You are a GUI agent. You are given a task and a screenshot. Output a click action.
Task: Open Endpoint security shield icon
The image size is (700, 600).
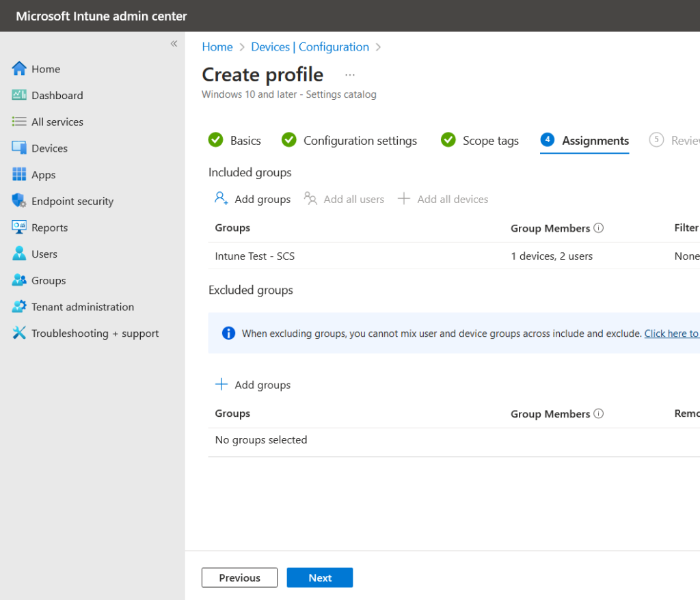click(x=19, y=201)
